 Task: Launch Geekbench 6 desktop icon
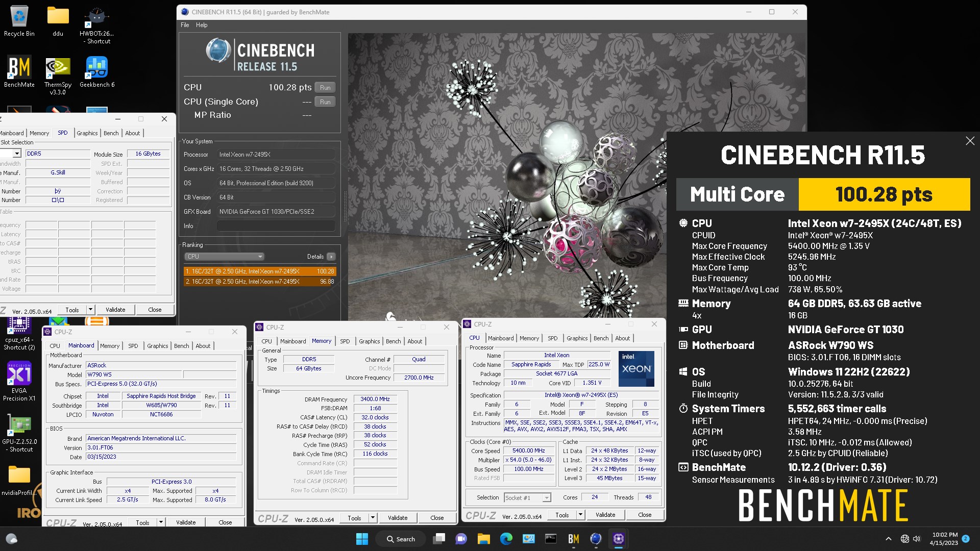click(97, 71)
